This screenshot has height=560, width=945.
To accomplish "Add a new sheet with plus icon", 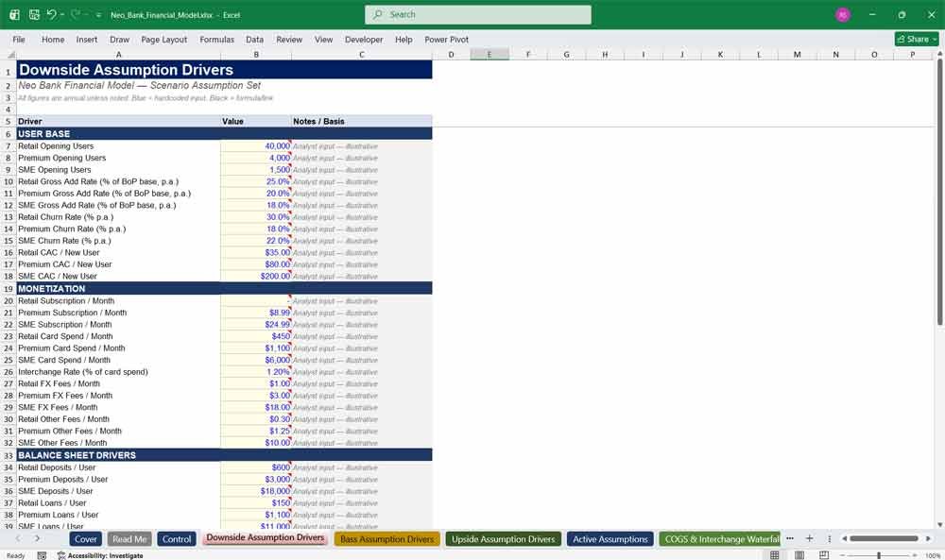I will 810,538.
